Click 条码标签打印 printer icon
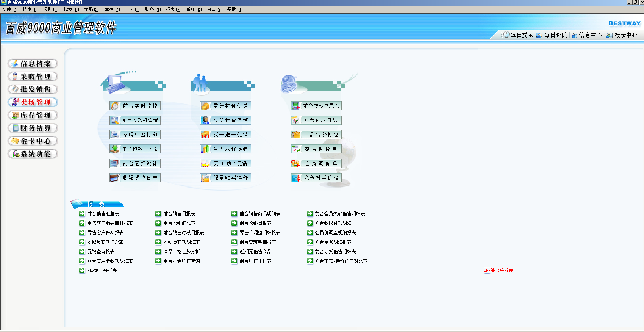Image resolution: width=644 pixels, height=332 pixels. (x=115, y=135)
